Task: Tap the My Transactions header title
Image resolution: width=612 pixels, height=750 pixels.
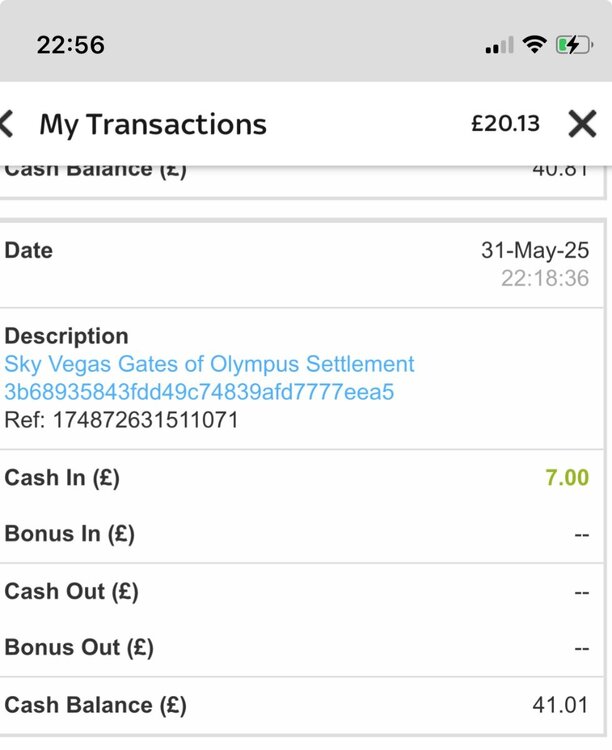Action: point(153,124)
